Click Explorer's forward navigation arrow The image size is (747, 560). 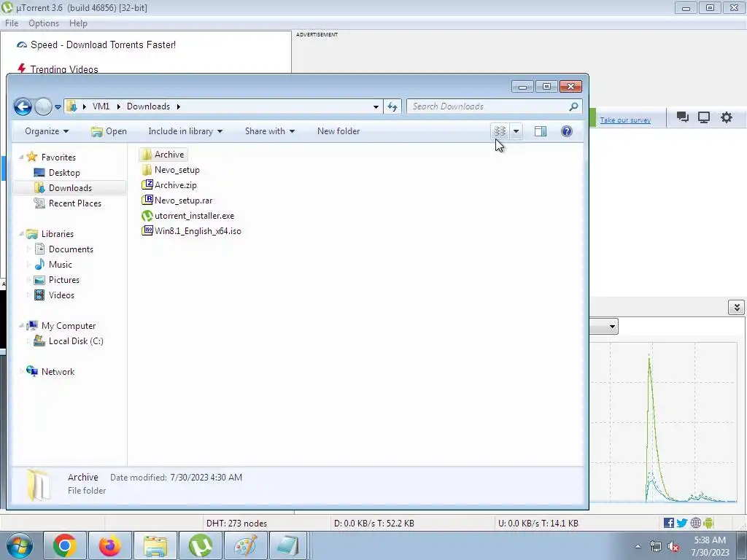pyautogui.click(x=43, y=106)
